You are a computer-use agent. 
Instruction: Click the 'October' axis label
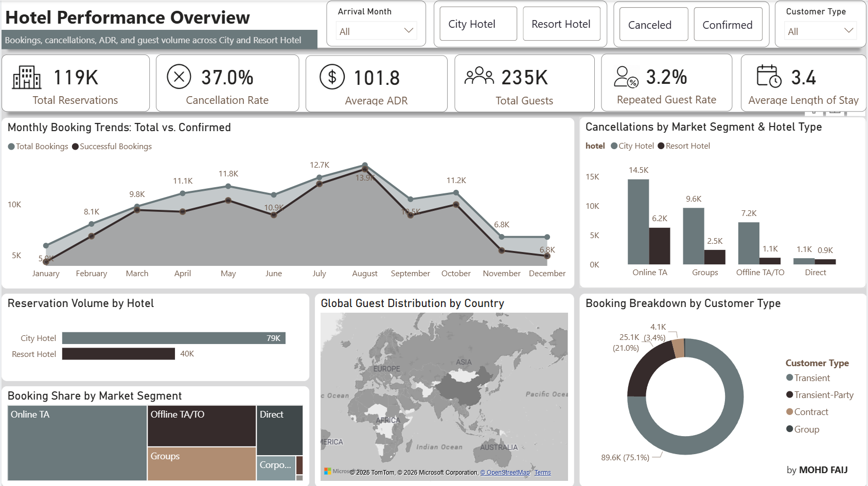tap(456, 274)
